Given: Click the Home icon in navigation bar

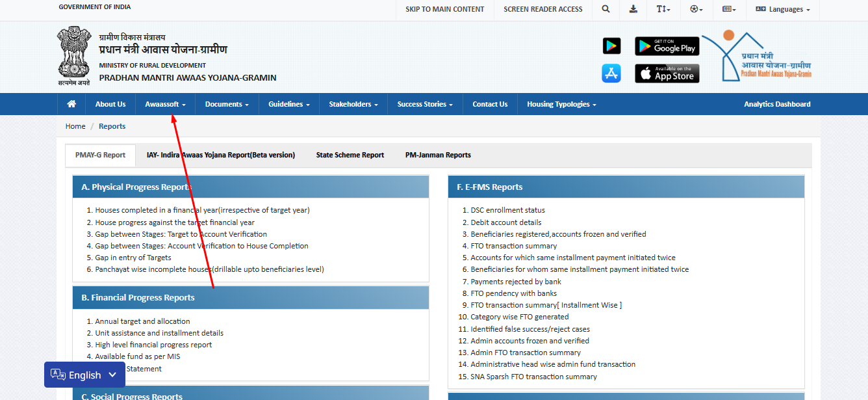Looking at the screenshot, I should click(x=71, y=104).
